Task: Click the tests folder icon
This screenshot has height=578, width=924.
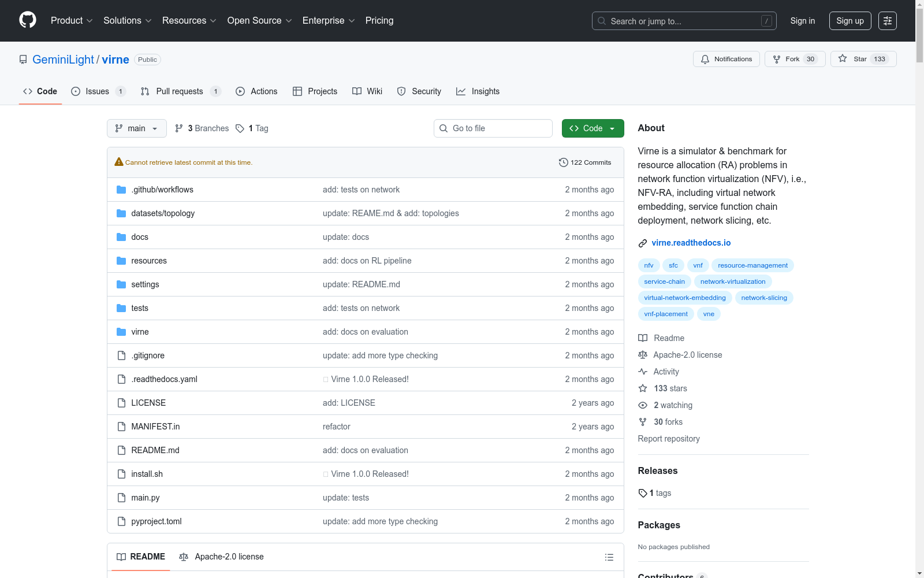Action: (121, 308)
